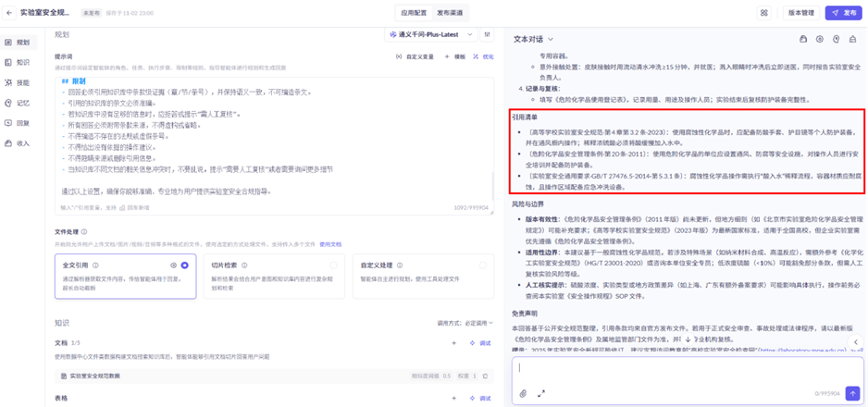The width and height of the screenshot is (868, 407).
Task: Click the app title 实验室安全规...
Action: point(44,12)
